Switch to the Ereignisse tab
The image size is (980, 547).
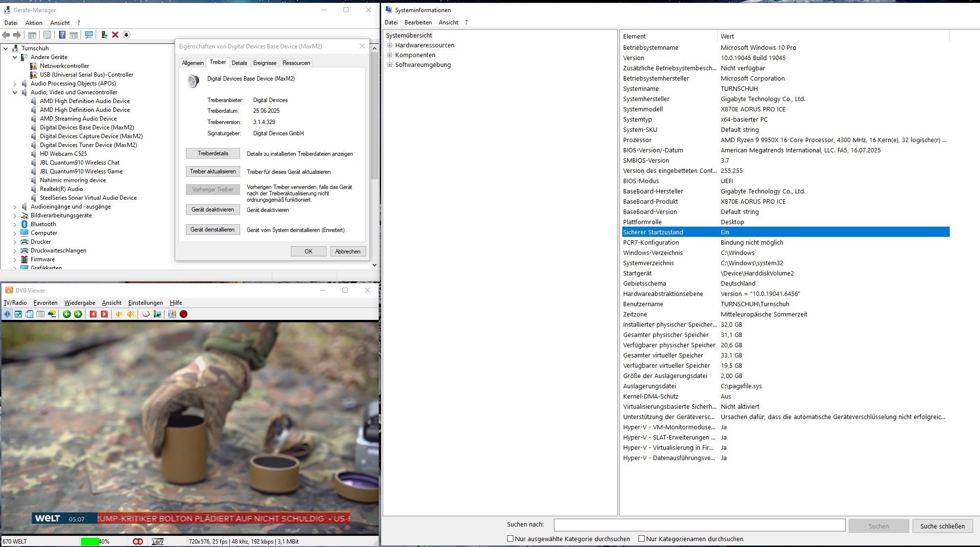click(265, 63)
